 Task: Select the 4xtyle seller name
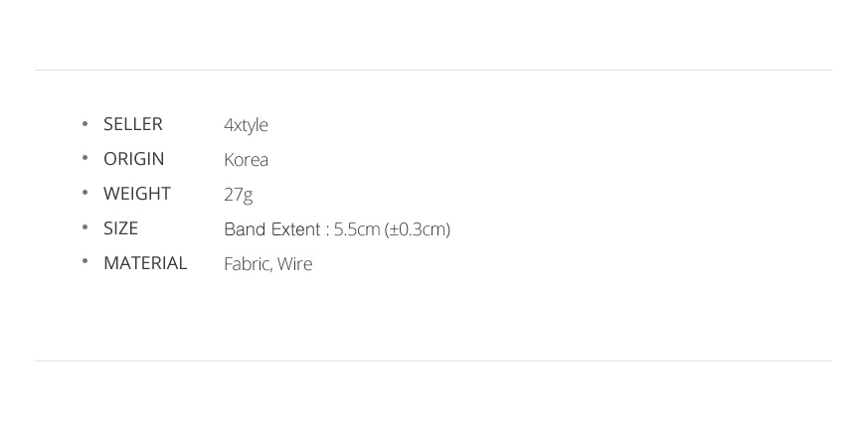(x=246, y=125)
